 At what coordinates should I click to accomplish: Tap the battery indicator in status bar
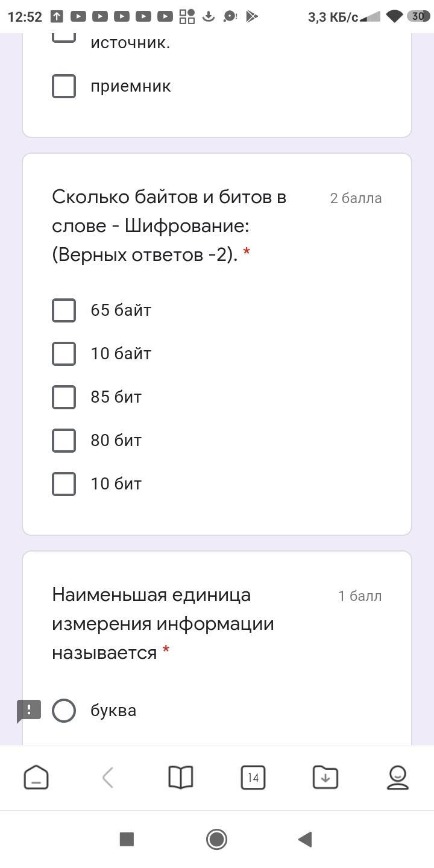418,17
